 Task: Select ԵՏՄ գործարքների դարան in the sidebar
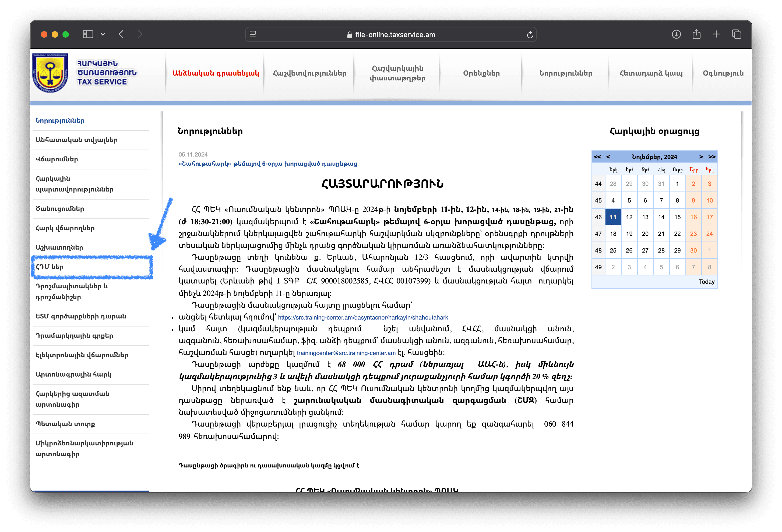(x=91, y=317)
